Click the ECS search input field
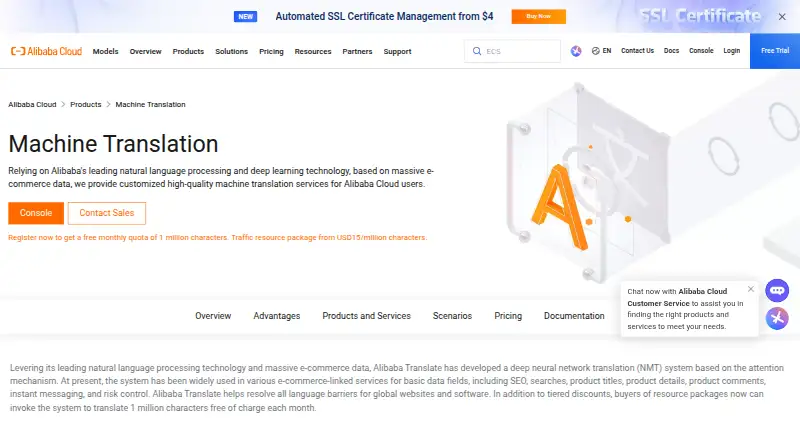The height and width of the screenshot is (440, 800). point(512,51)
